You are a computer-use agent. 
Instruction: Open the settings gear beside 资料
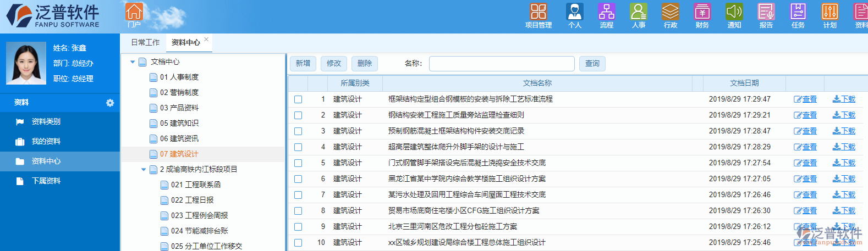(110, 103)
